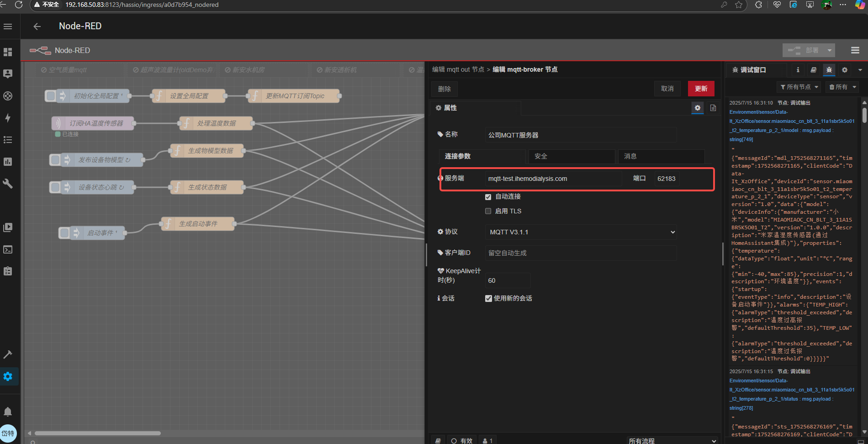Open the configuration nodes gear tab
This screenshot has width=868, height=444.
(x=844, y=70)
